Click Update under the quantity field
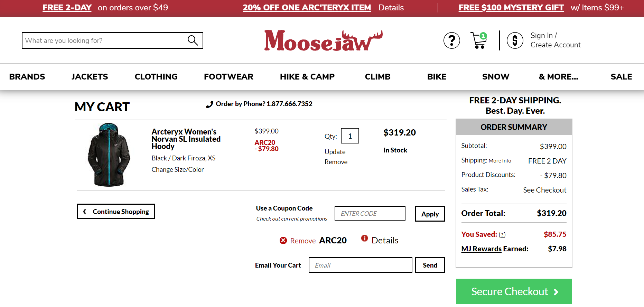The image size is (644, 307). (x=335, y=152)
